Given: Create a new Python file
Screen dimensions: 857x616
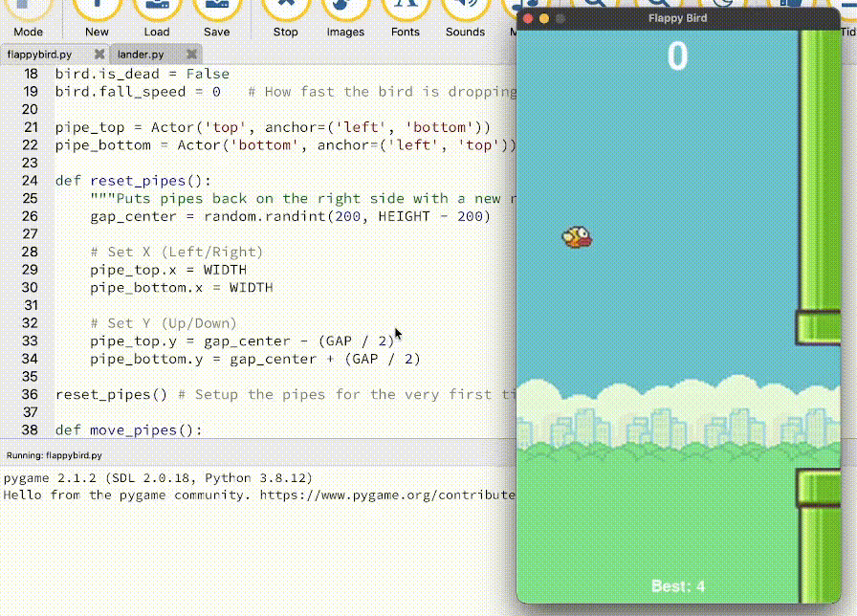Looking at the screenshot, I should point(97,19).
